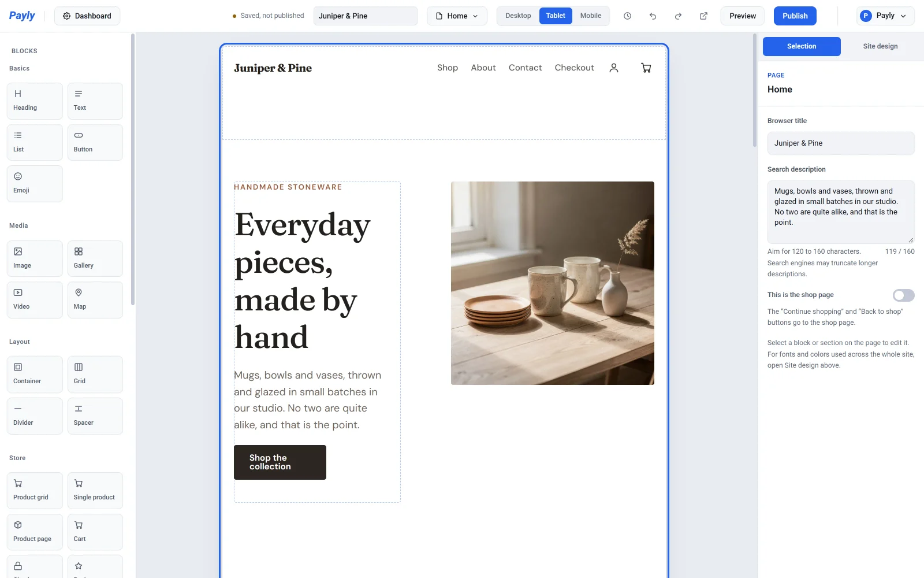Edit the site name field
The width and height of the screenshot is (924, 578).
coord(366,16)
